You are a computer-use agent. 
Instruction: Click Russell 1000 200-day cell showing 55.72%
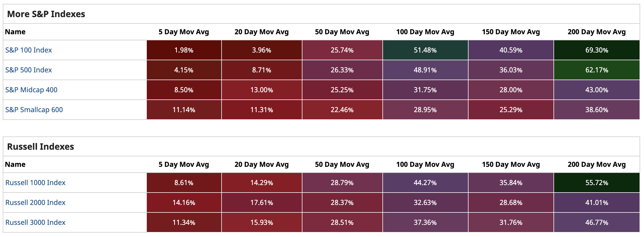coord(597,183)
